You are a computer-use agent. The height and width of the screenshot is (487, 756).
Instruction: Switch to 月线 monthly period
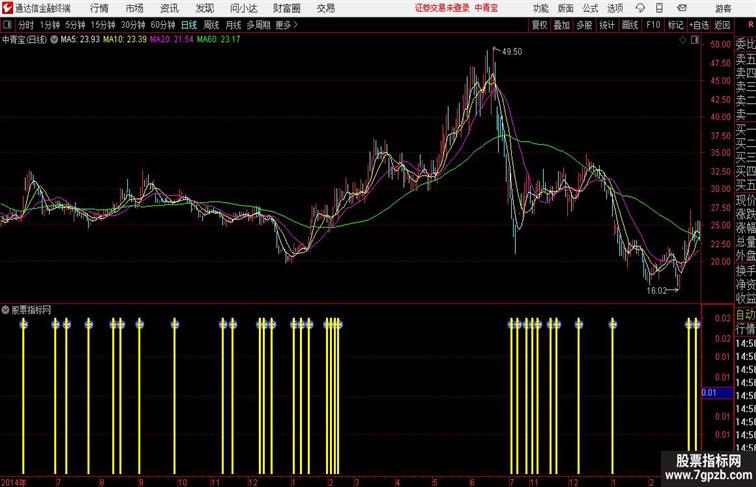pyautogui.click(x=233, y=25)
